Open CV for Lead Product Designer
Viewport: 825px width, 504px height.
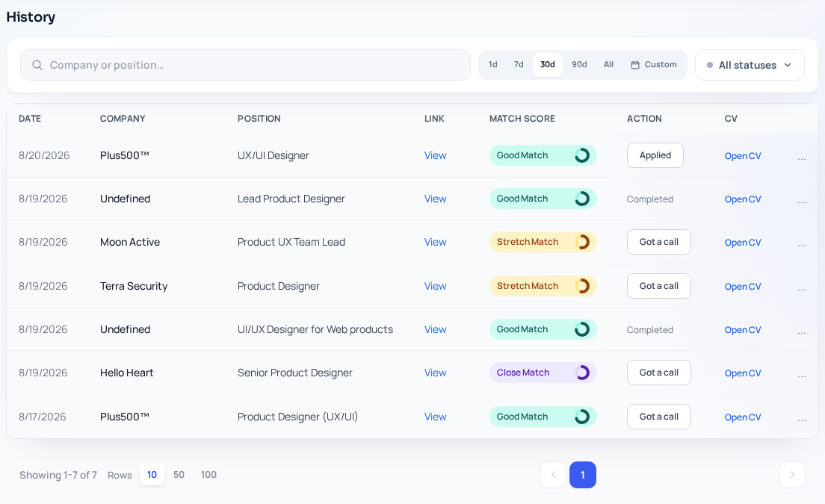[x=742, y=199]
